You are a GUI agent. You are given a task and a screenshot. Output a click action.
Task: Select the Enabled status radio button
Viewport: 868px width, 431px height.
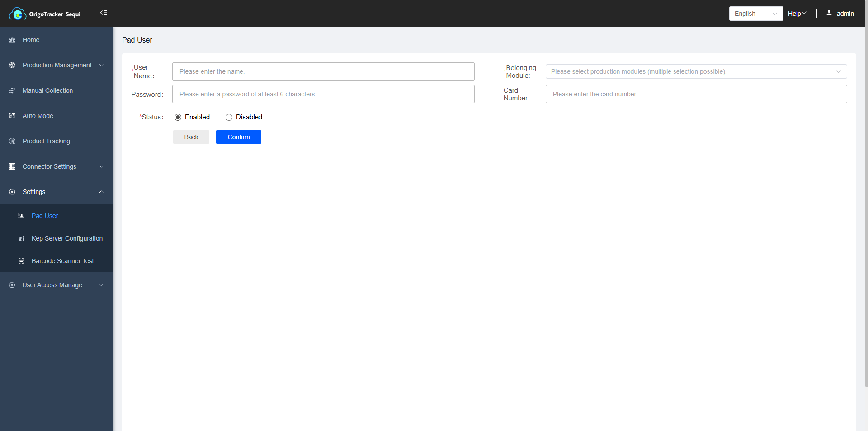178,118
